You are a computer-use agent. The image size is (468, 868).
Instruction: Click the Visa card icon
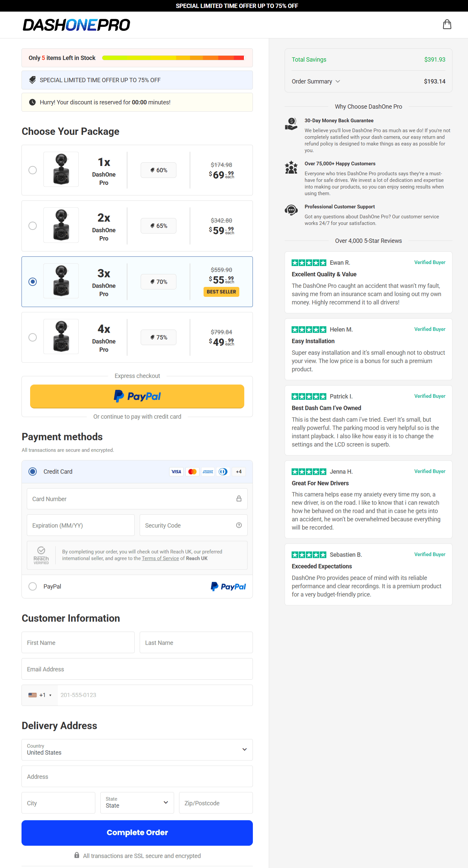click(176, 471)
